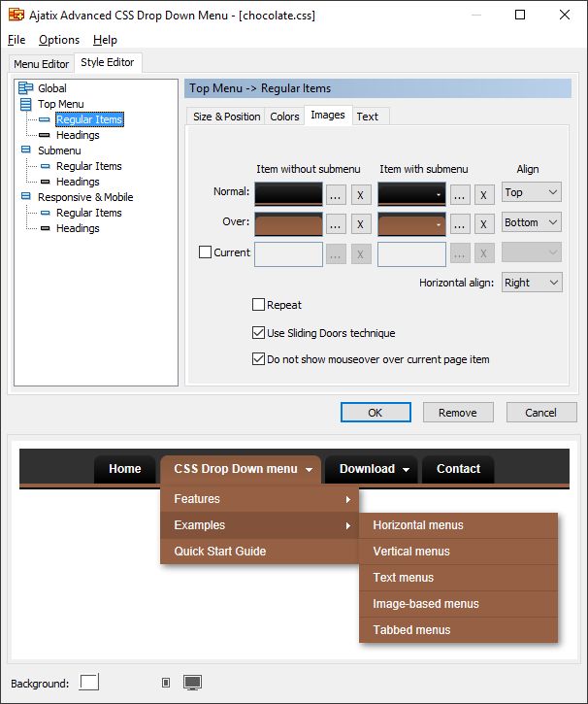Click icon beside Submenu Regular Items
The image size is (588, 704).
(46, 166)
